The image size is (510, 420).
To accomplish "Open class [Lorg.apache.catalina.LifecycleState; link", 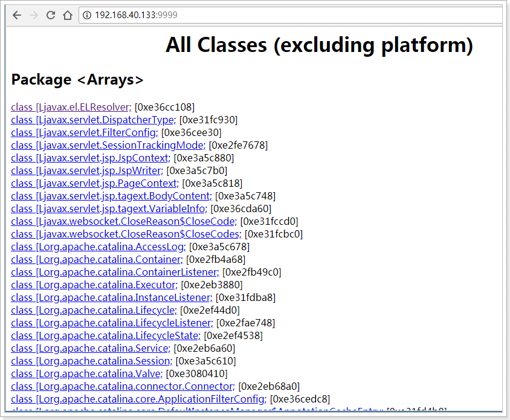I will (106, 335).
